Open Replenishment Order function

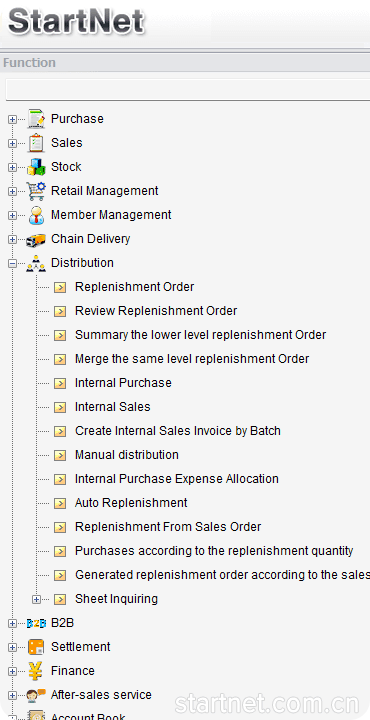tap(135, 287)
